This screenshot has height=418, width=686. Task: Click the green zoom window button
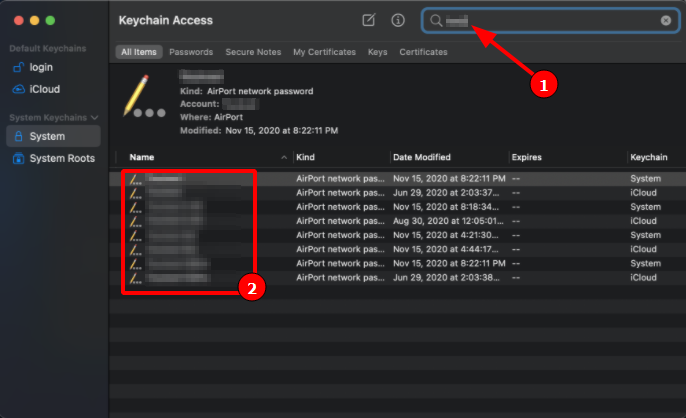pyautogui.click(x=50, y=20)
